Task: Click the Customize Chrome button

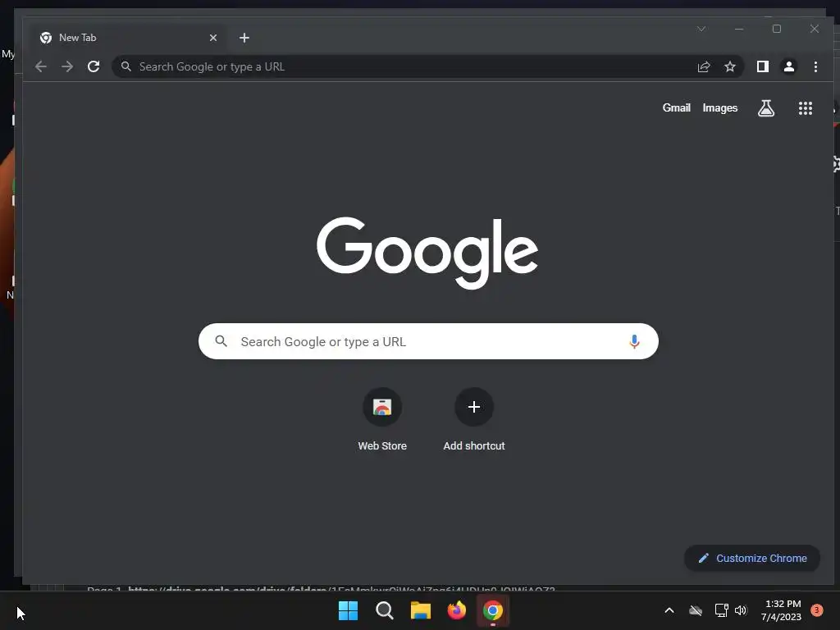Action: point(752,558)
